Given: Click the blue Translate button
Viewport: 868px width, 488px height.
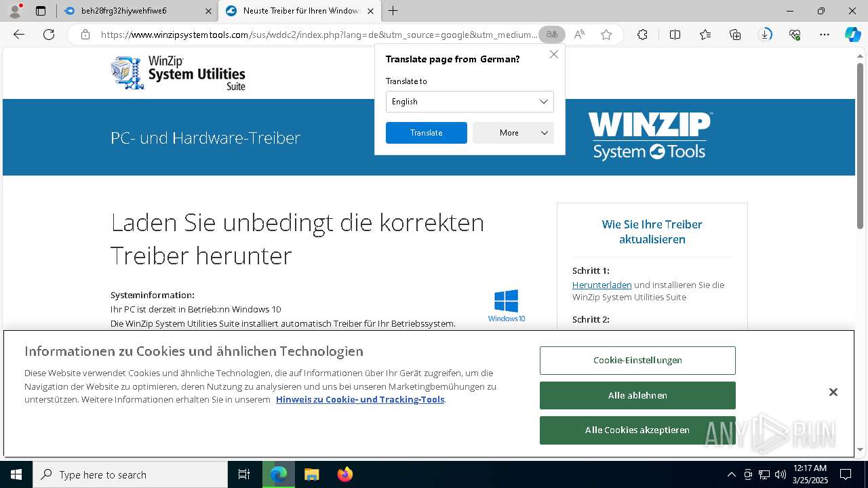Looking at the screenshot, I should click(427, 133).
